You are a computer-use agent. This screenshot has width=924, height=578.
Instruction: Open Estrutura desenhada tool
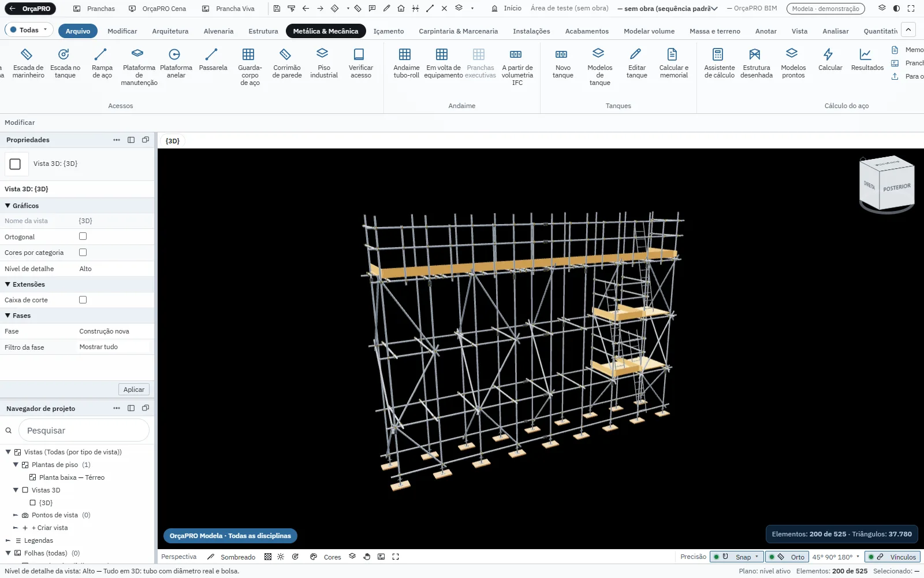click(756, 64)
